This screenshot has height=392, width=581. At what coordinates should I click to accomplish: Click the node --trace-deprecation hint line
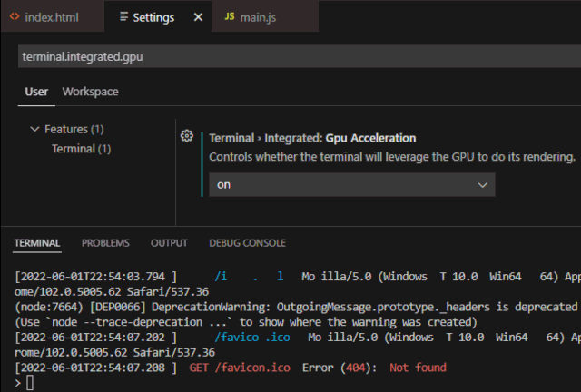(x=246, y=322)
